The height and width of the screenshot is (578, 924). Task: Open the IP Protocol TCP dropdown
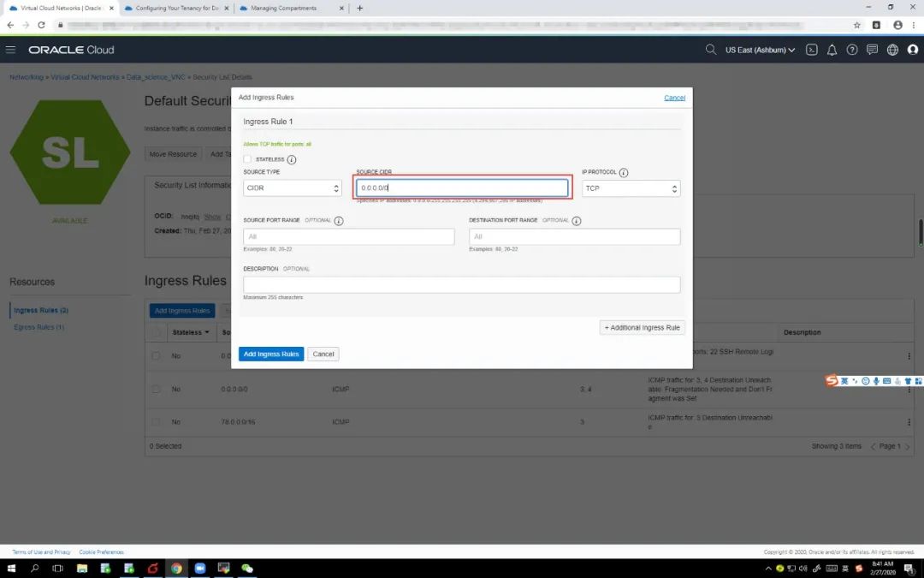(631, 188)
